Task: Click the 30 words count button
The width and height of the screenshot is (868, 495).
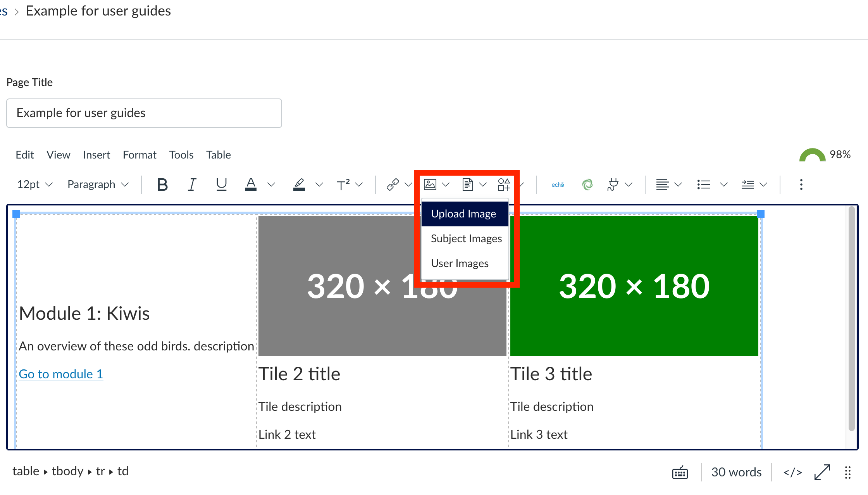Action: click(x=736, y=472)
